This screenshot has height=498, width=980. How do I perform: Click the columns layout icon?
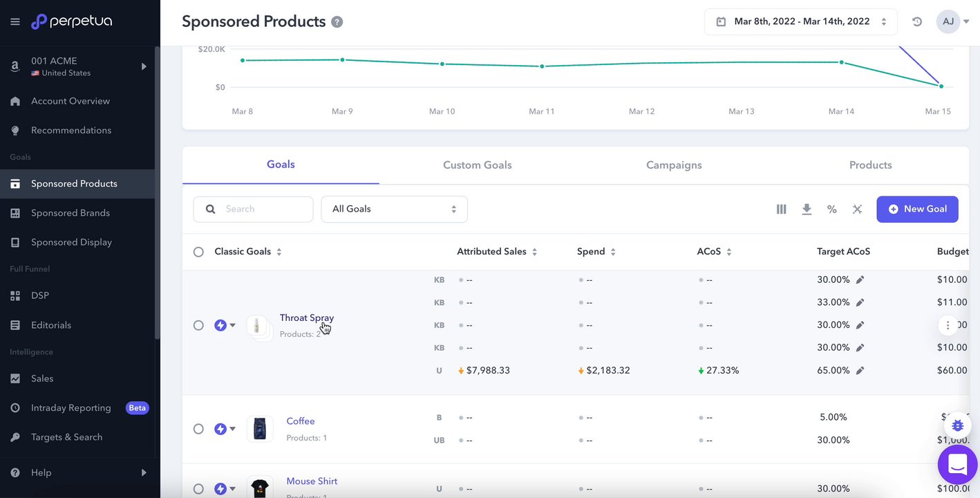point(781,209)
